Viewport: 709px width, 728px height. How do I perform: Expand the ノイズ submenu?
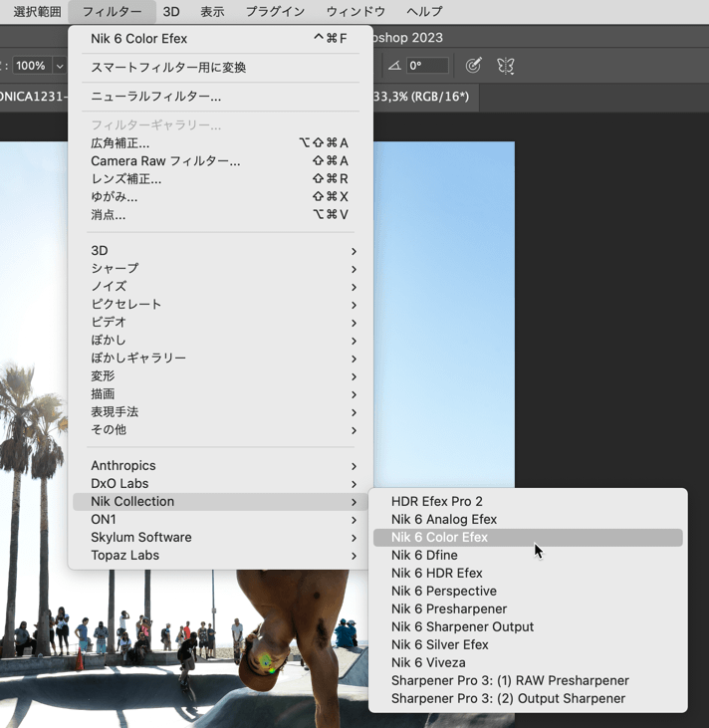[x=220, y=287]
